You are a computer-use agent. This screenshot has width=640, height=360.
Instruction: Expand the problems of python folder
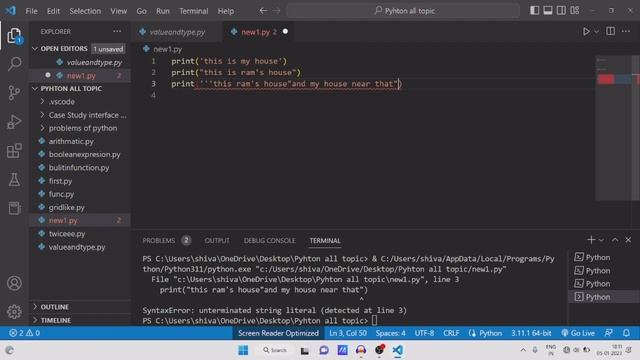80,128
